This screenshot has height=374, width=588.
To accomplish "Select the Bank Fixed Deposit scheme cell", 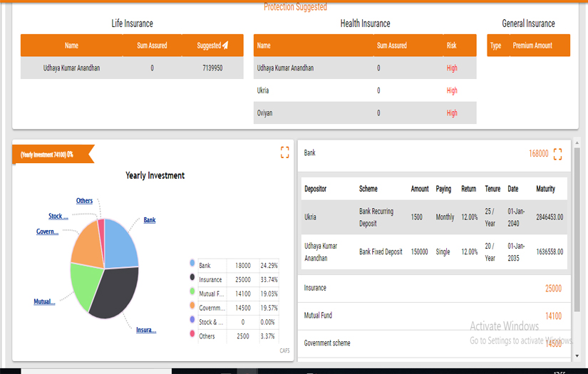I will [x=381, y=252].
